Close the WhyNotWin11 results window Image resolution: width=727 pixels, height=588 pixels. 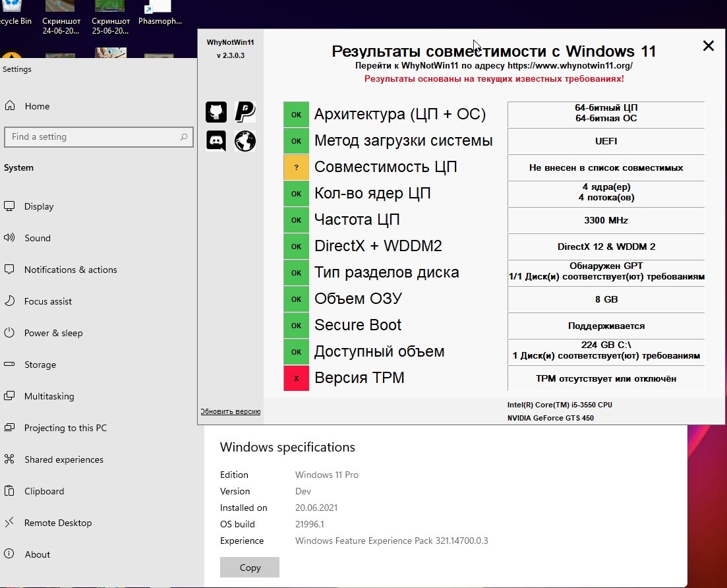point(708,45)
